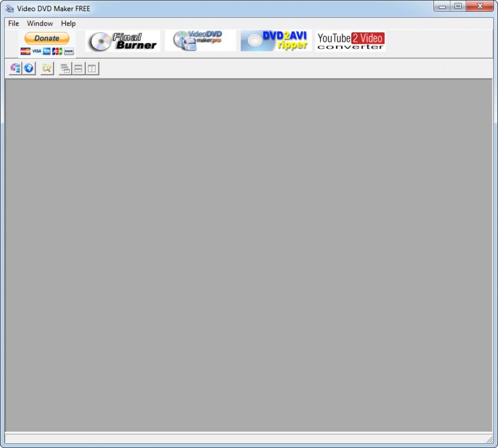The height and width of the screenshot is (448, 498).
Task: Open the YouTube 2 Video converter banner
Action: 350,41
